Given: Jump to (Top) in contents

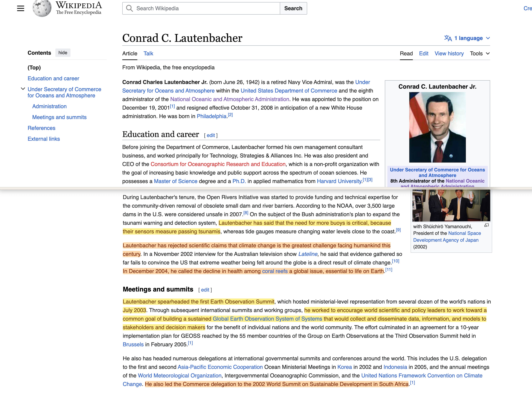Looking at the screenshot, I should click(x=34, y=68).
